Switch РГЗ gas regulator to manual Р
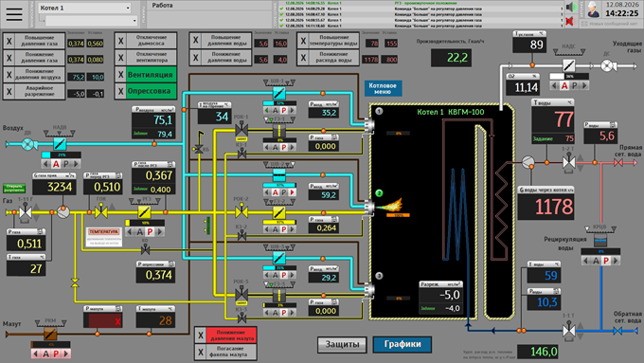Viewport: 644px width, 363px height. (x=150, y=232)
